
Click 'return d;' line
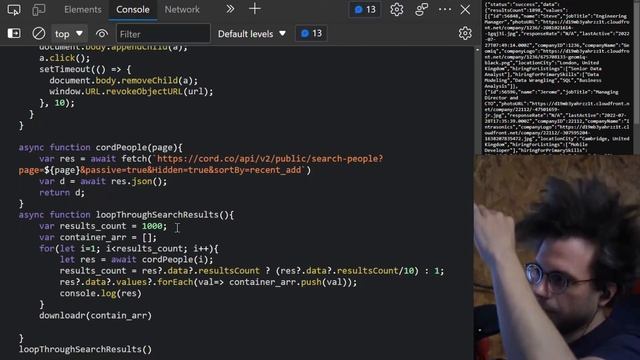tap(62, 193)
